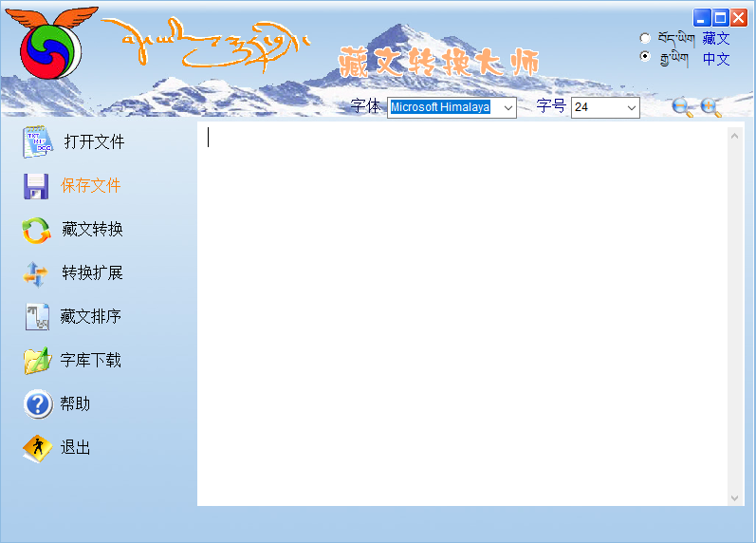The width and height of the screenshot is (756, 543).
Task: Click the 保存文件 floppy disk icon
Action: 36,186
